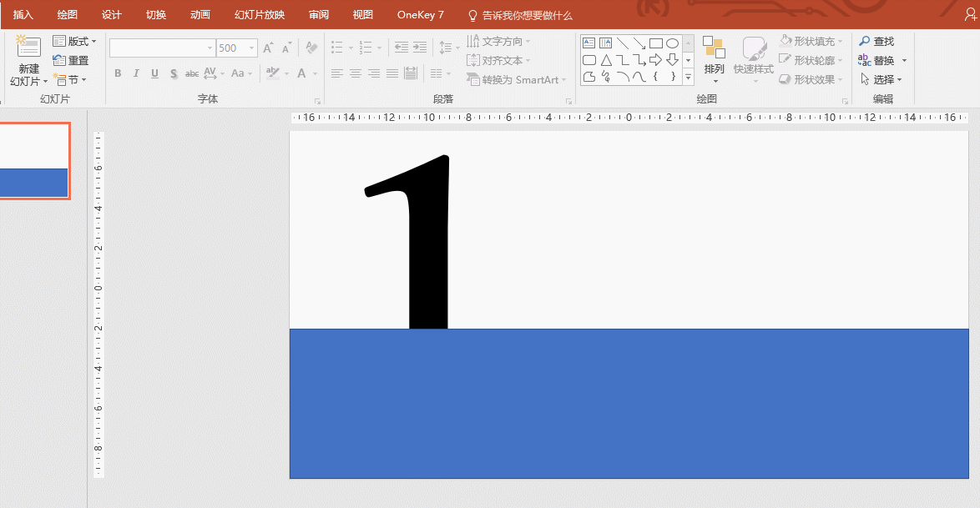The width and height of the screenshot is (980, 508).
Task: Click the 新建幻灯片 new slide icon
Action: 28,48
